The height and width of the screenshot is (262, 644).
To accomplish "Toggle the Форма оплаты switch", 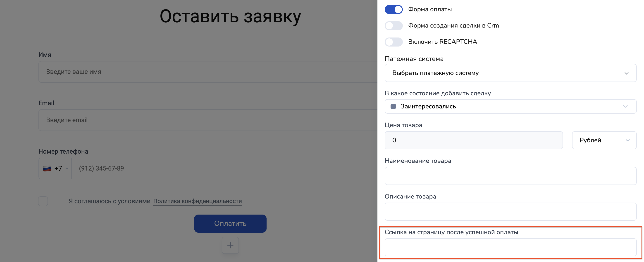I will click(394, 9).
